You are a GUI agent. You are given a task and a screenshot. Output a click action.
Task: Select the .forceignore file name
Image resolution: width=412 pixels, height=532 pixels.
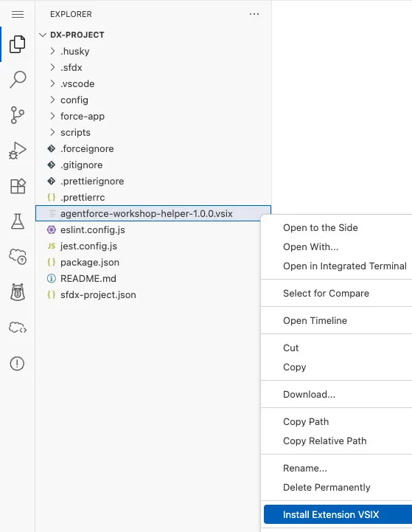tap(87, 148)
